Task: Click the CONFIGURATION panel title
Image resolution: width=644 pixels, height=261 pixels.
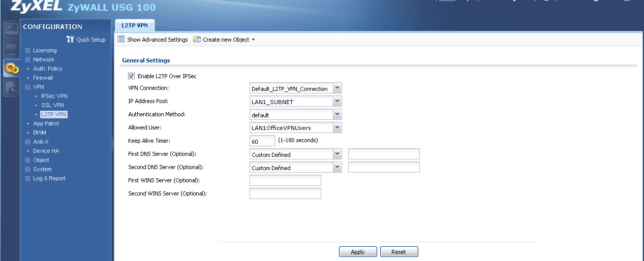Action: coord(52,26)
